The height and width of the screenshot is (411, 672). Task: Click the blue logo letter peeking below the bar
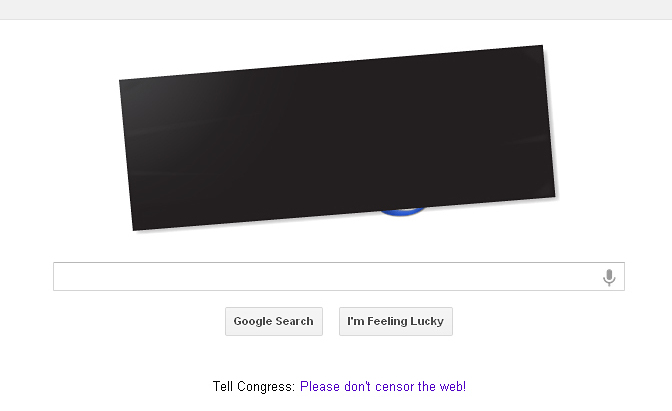[402, 211]
